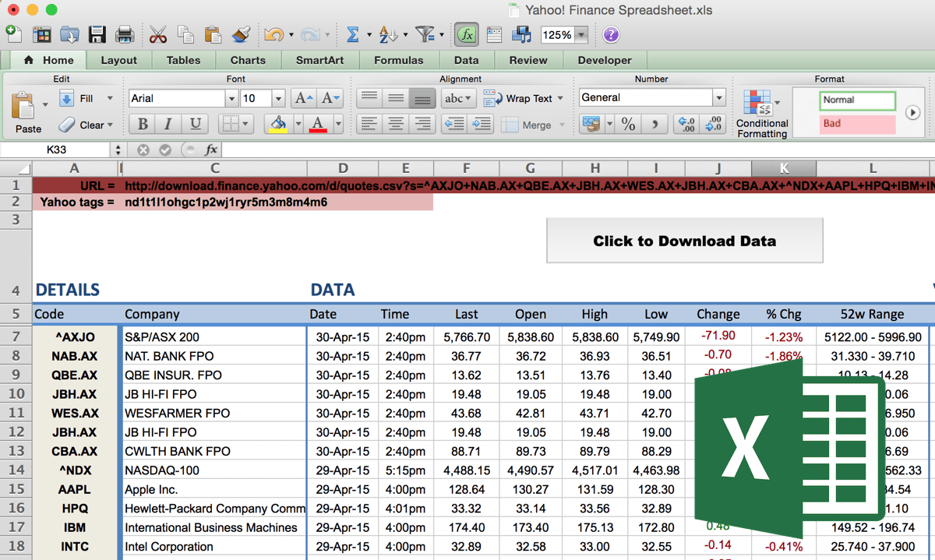Click the Percent Style button
This screenshot has height=560, width=935.
628,125
